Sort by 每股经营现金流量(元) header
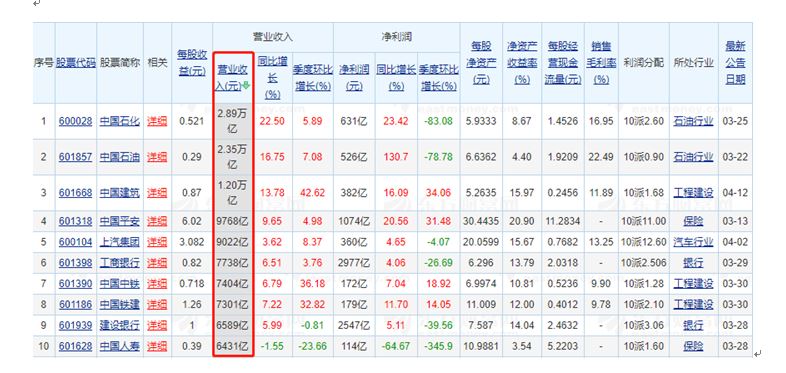This screenshot has height=373, width=786. [x=563, y=63]
